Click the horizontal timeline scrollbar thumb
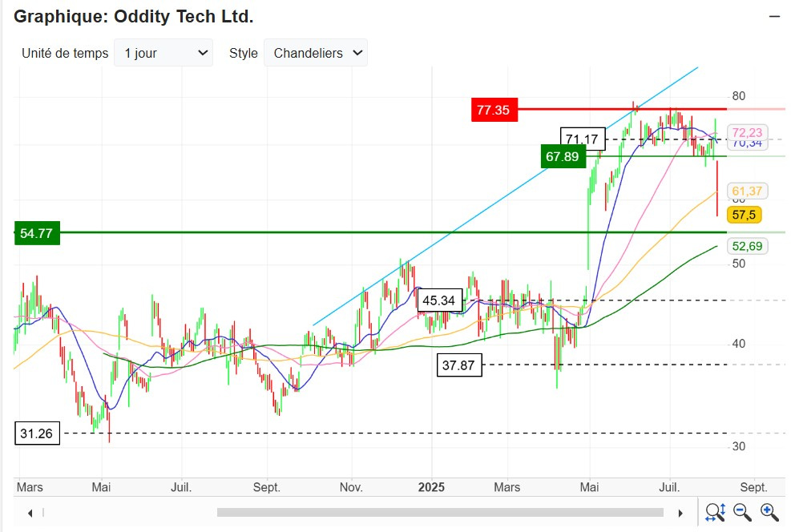Image resolution: width=791 pixels, height=532 pixels. [x=440, y=512]
